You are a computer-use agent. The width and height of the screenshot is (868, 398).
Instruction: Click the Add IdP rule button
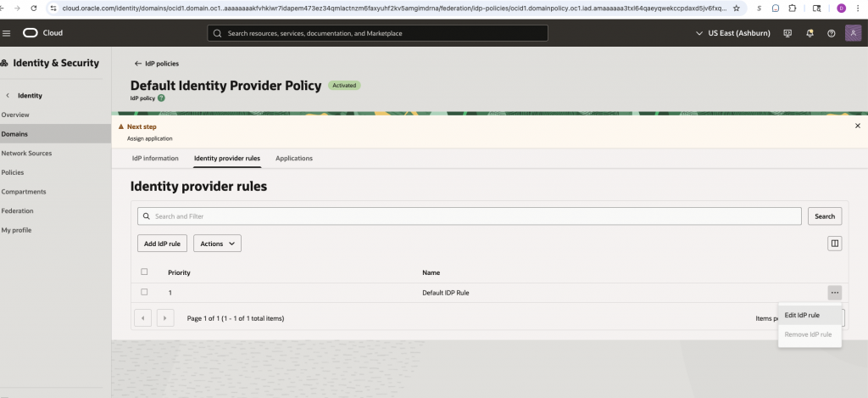[162, 244]
